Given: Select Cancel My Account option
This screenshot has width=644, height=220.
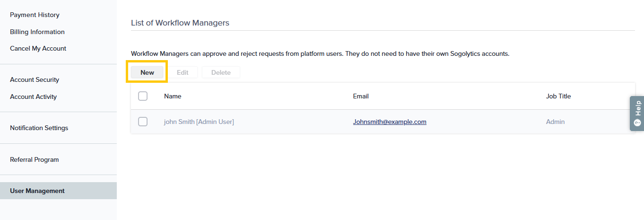Looking at the screenshot, I should tap(38, 49).
